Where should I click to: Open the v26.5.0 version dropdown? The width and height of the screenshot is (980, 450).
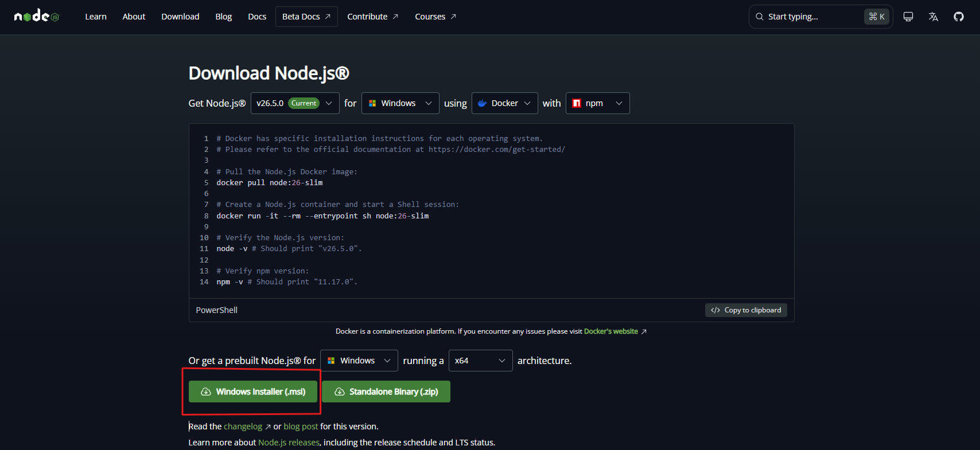point(295,103)
